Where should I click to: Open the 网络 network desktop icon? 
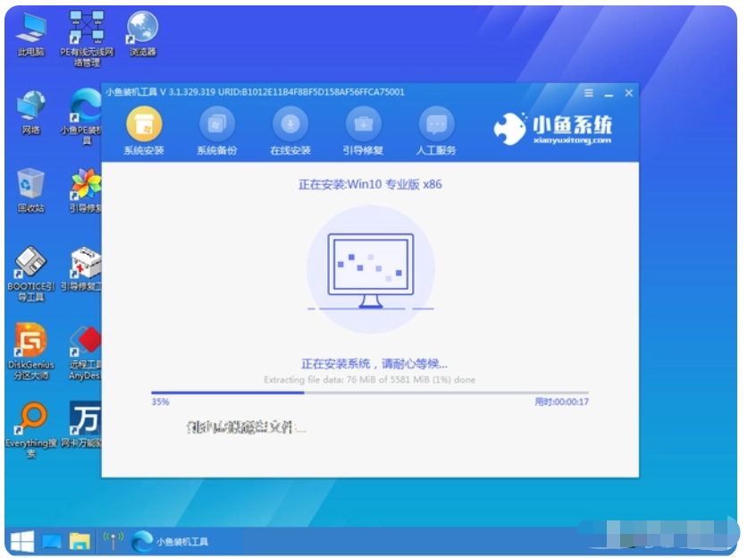pyautogui.click(x=31, y=111)
